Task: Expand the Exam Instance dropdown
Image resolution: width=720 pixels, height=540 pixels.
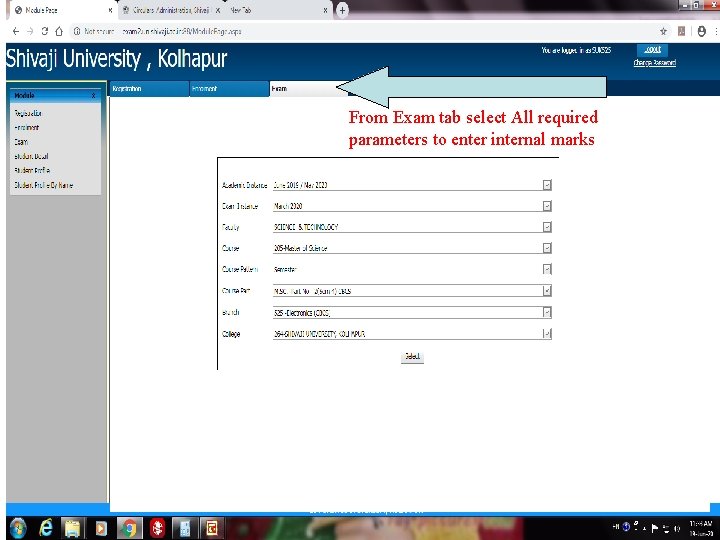Action: coord(547,206)
